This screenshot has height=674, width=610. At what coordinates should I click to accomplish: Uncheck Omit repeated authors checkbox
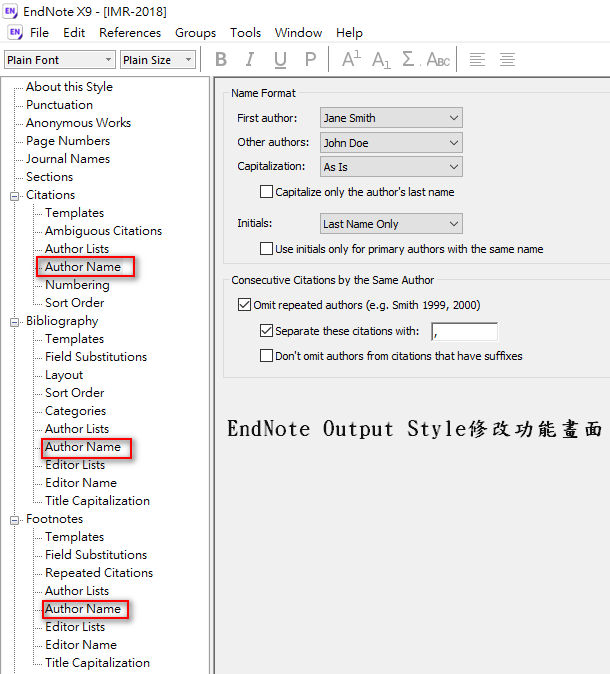pyautogui.click(x=244, y=305)
